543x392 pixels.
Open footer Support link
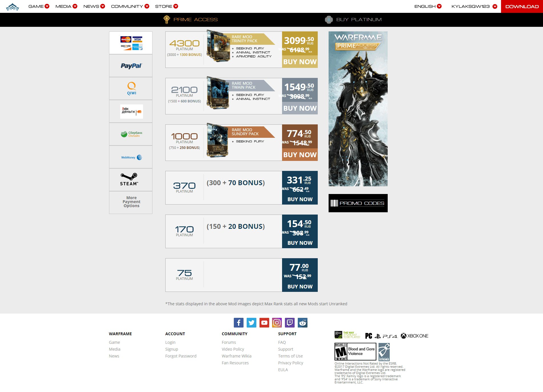coord(285,349)
